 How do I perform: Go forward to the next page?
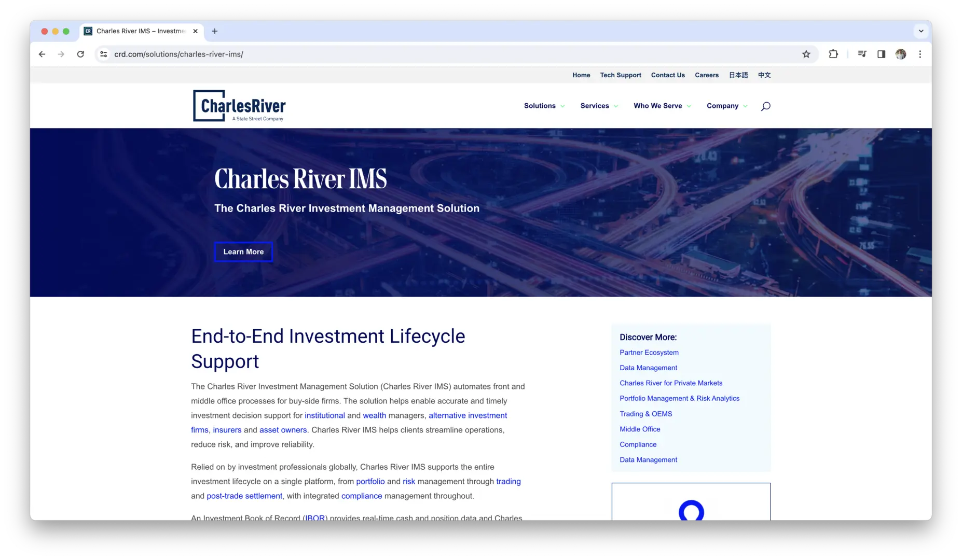tap(61, 54)
